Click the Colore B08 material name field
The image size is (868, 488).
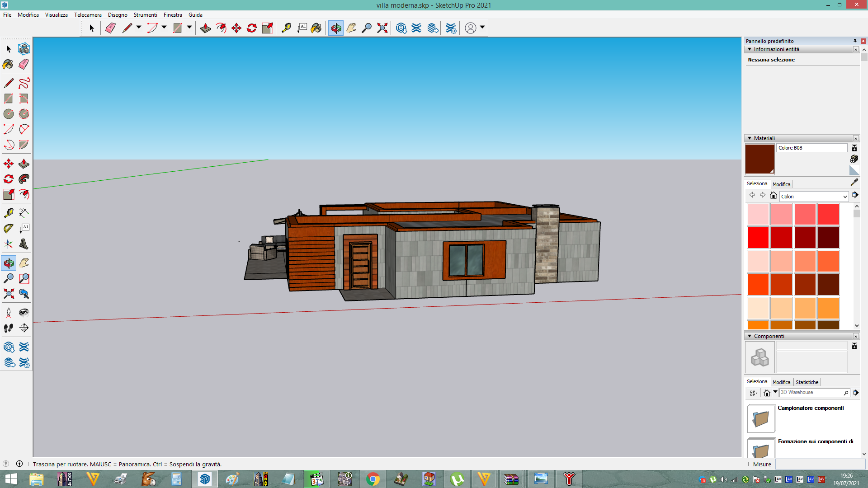tap(812, 148)
